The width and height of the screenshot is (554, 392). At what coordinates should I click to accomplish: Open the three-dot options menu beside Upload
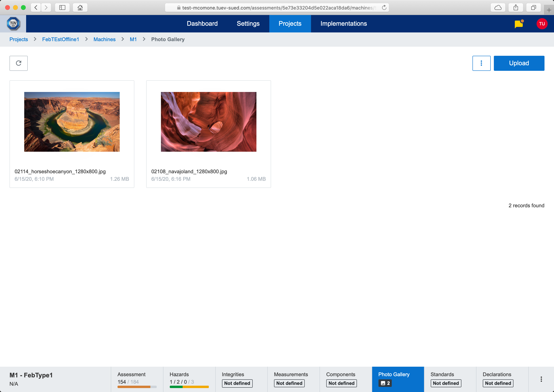[x=481, y=63]
